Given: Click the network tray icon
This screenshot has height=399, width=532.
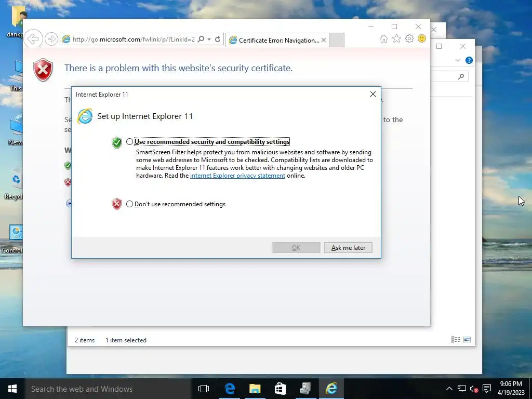Looking at the screenshot, I should (461, 389).
